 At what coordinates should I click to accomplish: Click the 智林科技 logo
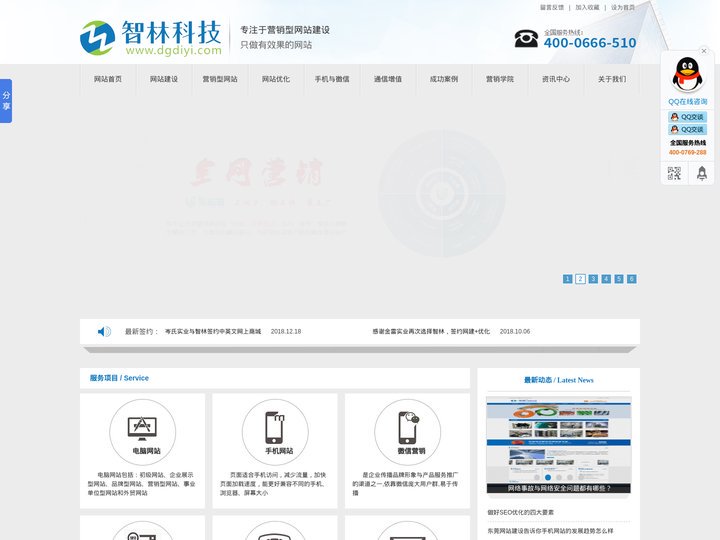click(151, 38)
